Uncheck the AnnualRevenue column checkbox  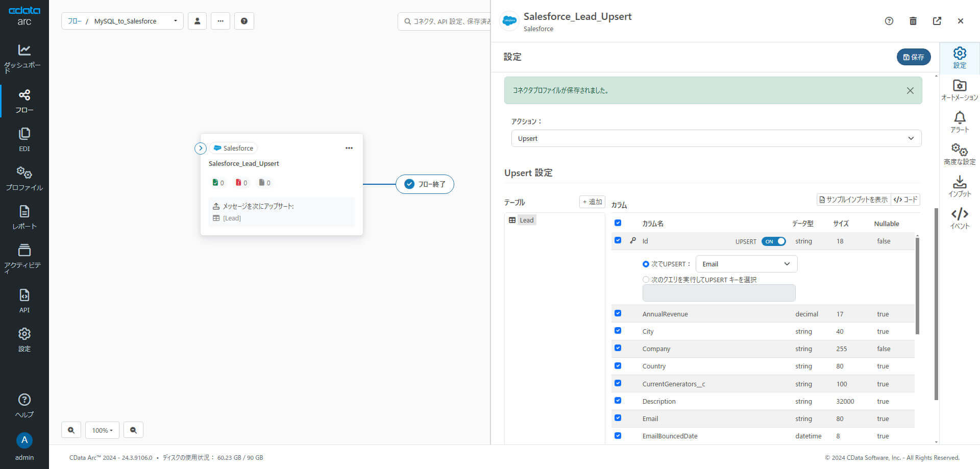[x=618, y=313]
